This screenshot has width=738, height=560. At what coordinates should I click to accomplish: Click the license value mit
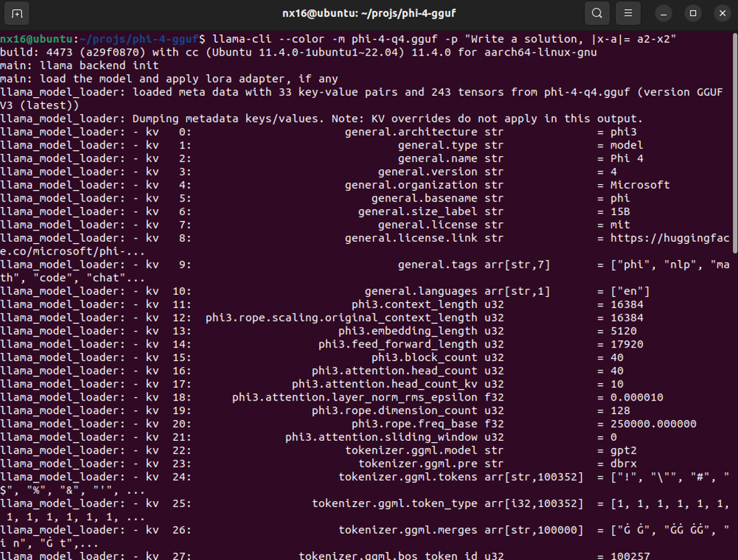620,225
